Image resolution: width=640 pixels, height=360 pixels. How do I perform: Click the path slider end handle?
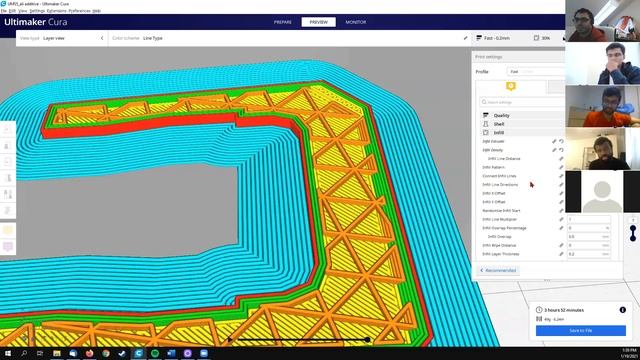(x=367, y=340)
